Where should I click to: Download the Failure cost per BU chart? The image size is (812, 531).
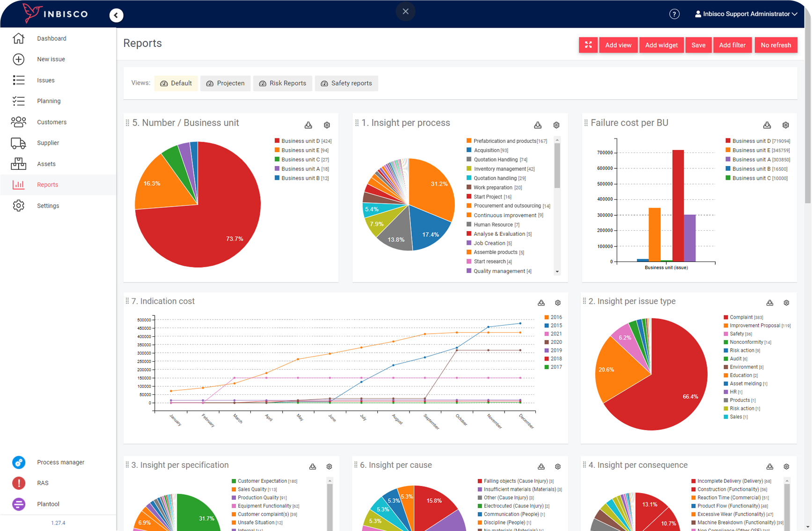767,125
